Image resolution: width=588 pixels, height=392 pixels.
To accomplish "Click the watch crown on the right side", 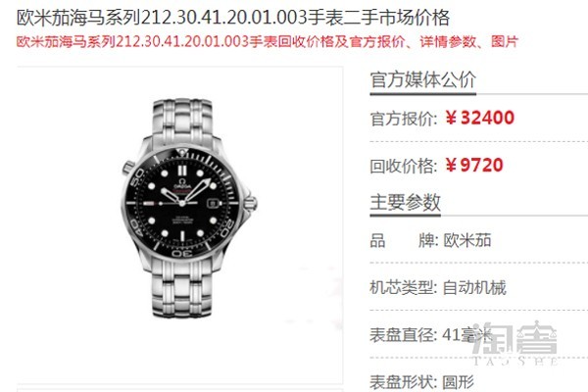I will [250, 203].
